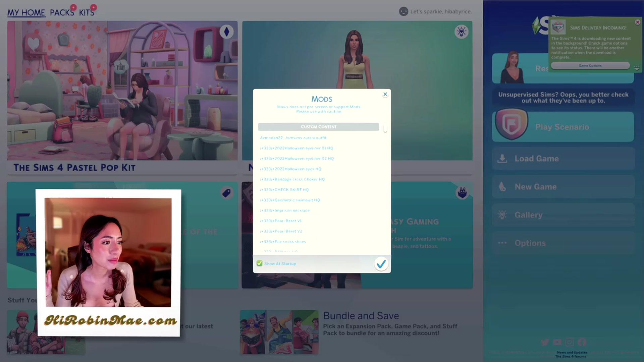The image size is (644, 362).
Task: Click the Resume button with Sim portrait
Action: tap(563, 68)
